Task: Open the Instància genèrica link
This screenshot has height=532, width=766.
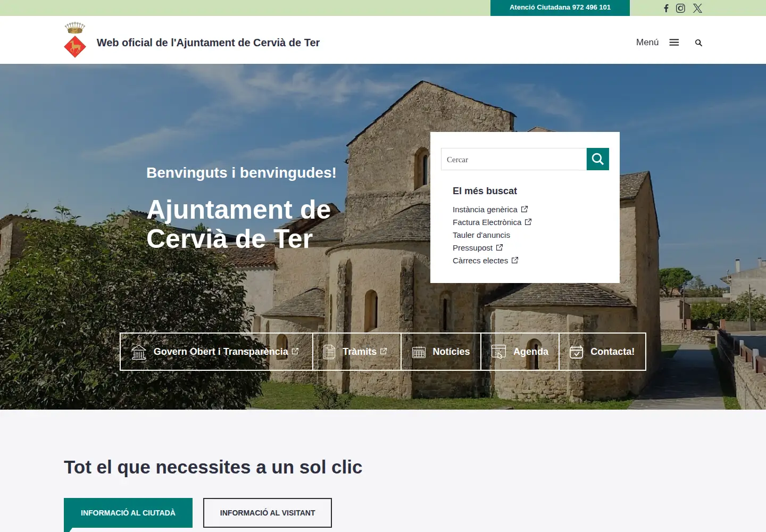Action: 485,210
